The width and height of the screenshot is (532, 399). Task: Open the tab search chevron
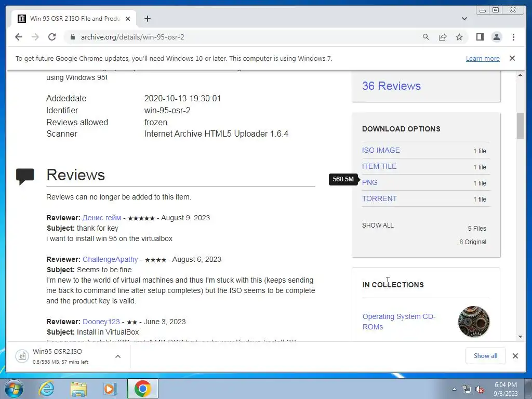(464, 19)
